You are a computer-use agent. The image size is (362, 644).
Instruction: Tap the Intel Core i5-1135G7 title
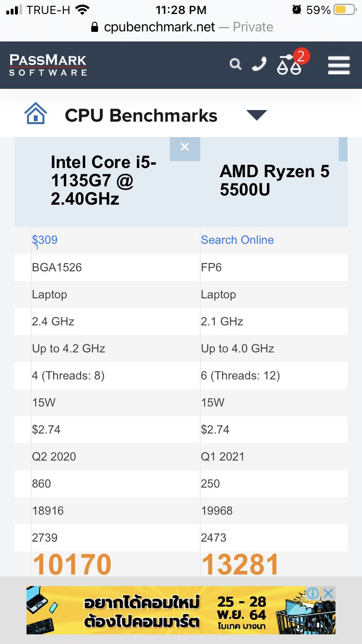coord(104,180)
